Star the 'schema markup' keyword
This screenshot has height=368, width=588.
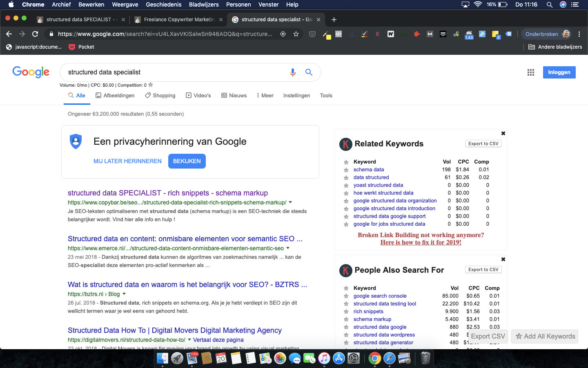(346, 319)
